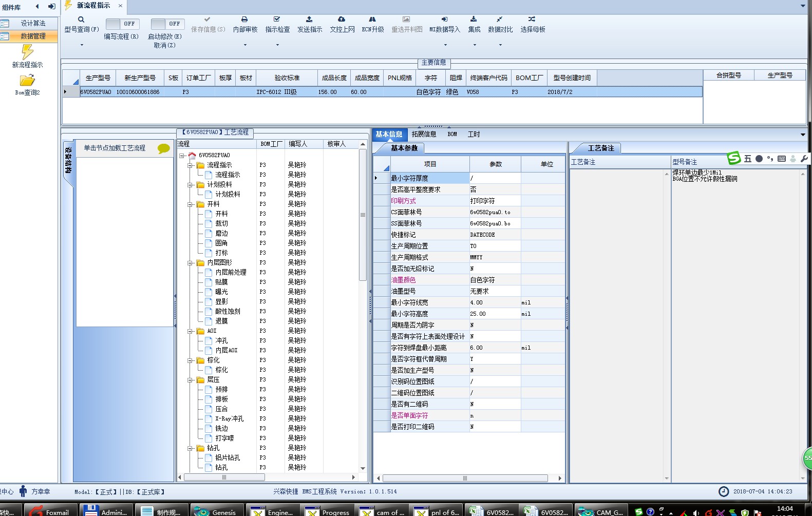
Task: Click the 主要信息 header button
Action: tap(434, 63)
